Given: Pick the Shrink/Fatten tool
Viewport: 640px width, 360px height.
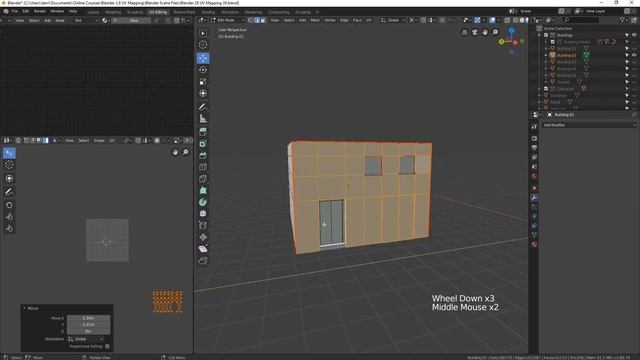Looking at the screenshot, I should click(x=203, y=237).
